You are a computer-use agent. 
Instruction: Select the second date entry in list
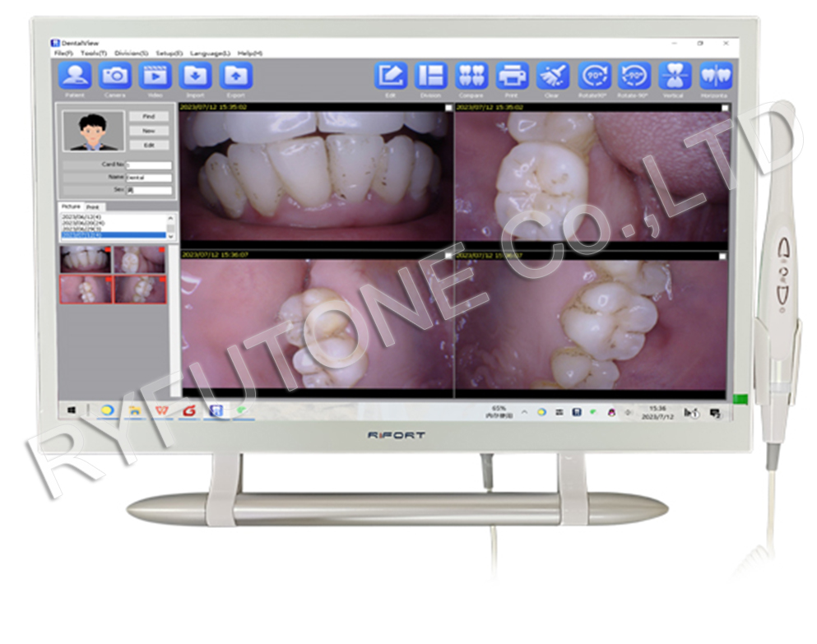114,223
